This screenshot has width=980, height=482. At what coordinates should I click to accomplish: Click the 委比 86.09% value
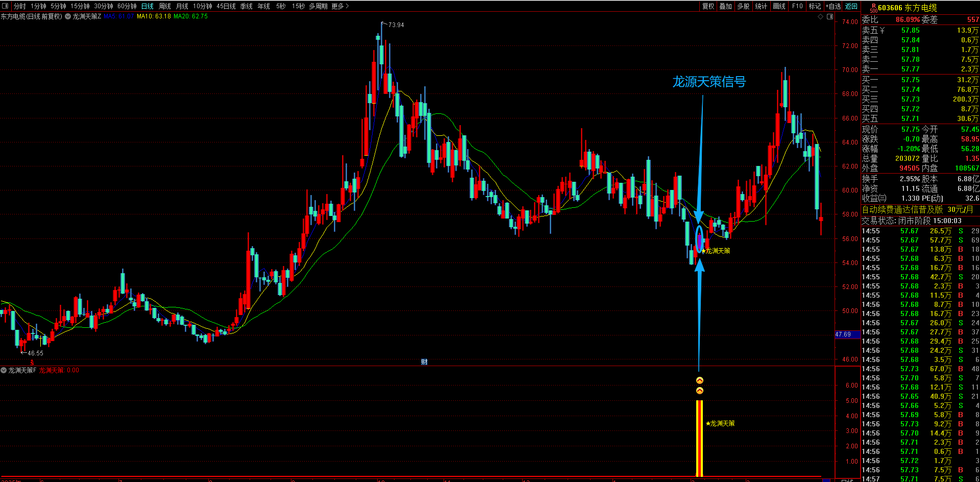908,20
